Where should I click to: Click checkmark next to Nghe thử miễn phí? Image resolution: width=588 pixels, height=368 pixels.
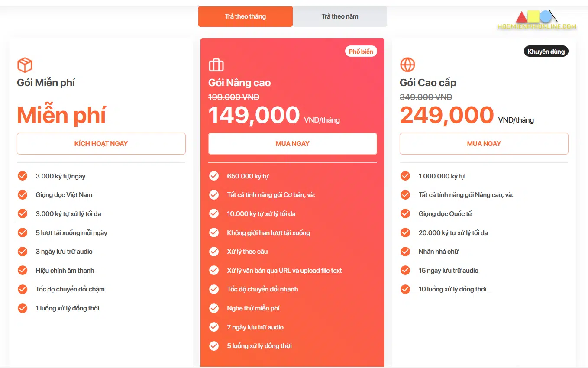pyautogui.click(x=214, y=308)
